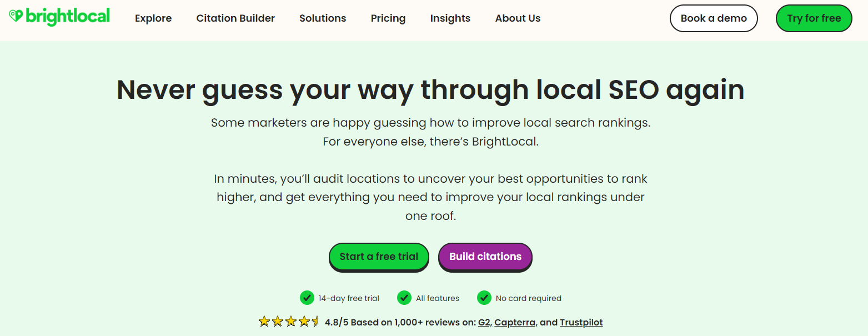Click the "No card required" text
This screenshot has height=336, width=868.
click(529, 299)
